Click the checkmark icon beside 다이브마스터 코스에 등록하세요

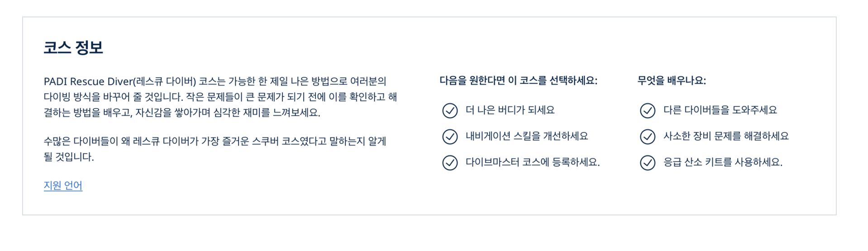[449, 162]
